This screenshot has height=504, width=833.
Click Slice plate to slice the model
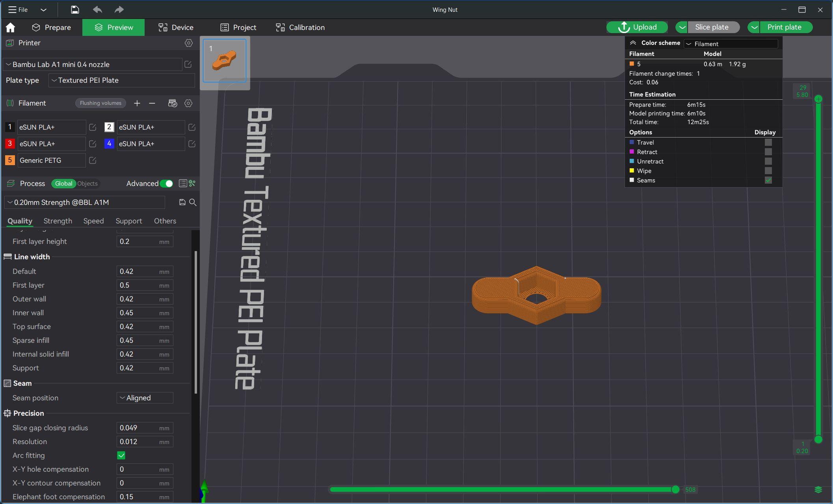712,27
